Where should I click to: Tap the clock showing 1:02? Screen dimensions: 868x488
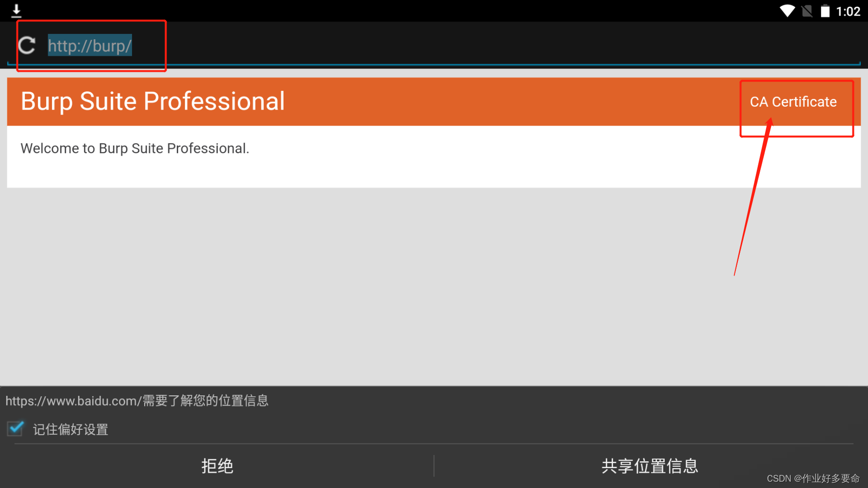[850, 10]
